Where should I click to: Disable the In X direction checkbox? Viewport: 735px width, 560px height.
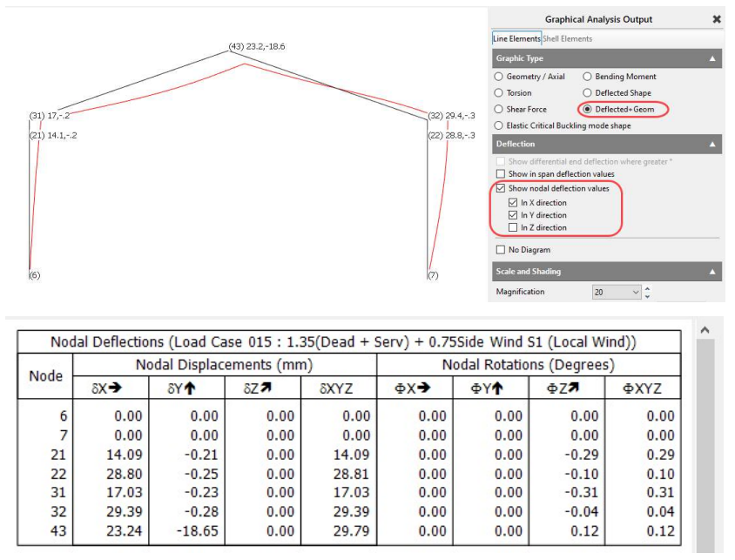[x=513, y=203]
